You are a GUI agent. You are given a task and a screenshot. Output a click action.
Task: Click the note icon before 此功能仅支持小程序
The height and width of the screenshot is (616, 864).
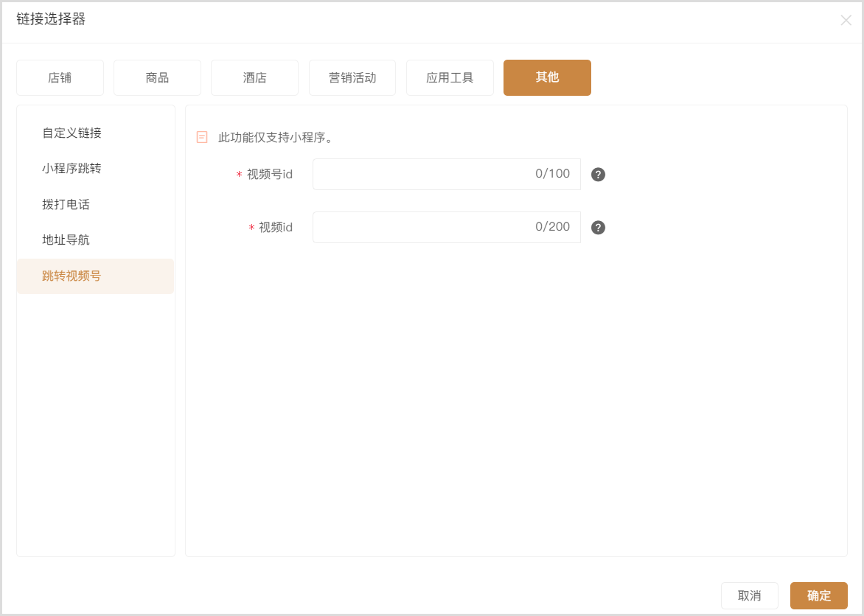pyautogui.click(x=202, y=137)
